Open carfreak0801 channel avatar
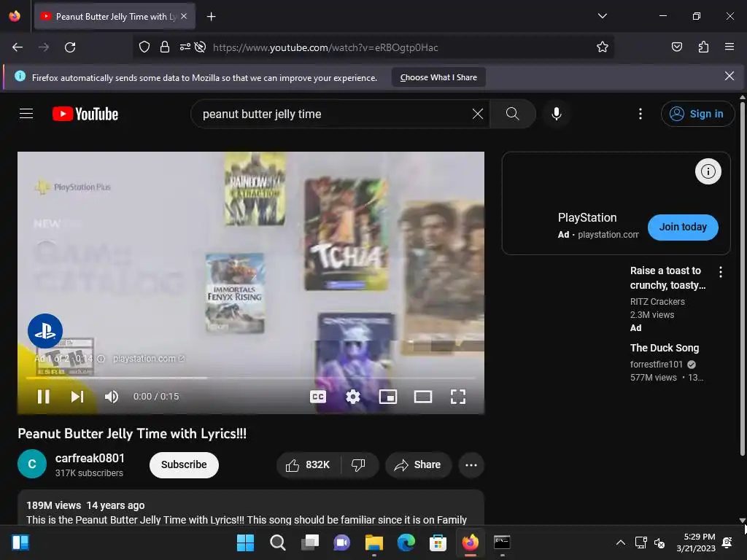The height and width of the screenshot is (560, 747). [32, 464]
